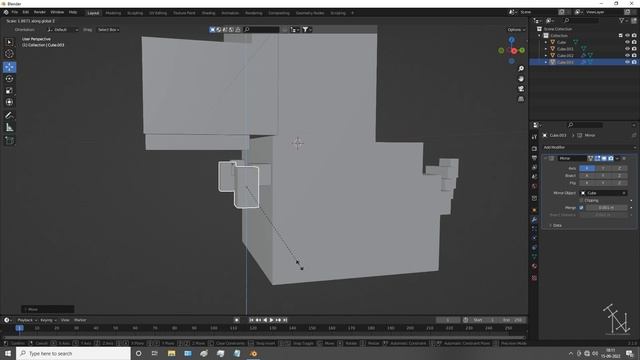Switch perspective/orthographic grid icon in viewport
Screen dimensions: 640x360
521,99
